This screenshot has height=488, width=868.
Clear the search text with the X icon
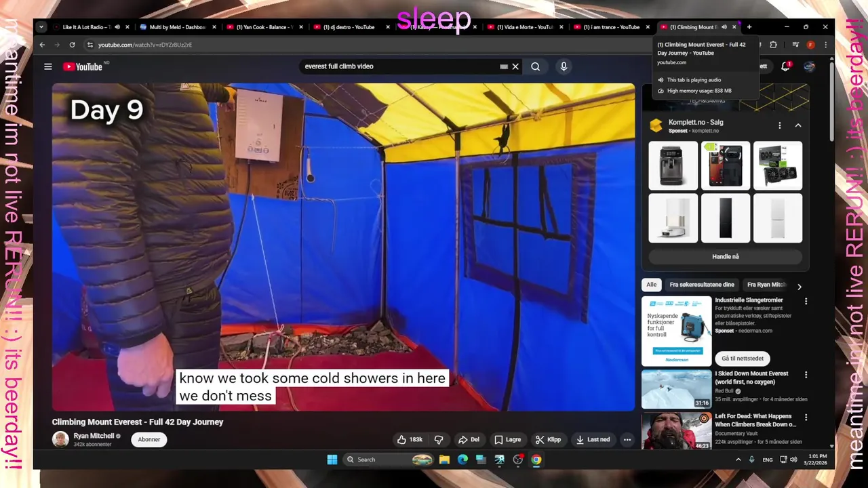515,66
